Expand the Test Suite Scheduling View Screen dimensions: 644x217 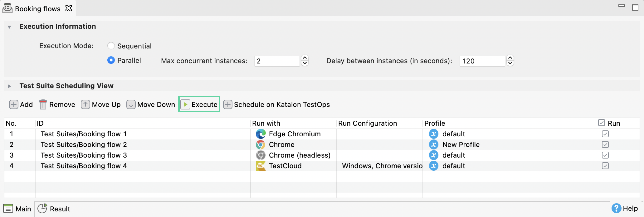tap(9, 86)
